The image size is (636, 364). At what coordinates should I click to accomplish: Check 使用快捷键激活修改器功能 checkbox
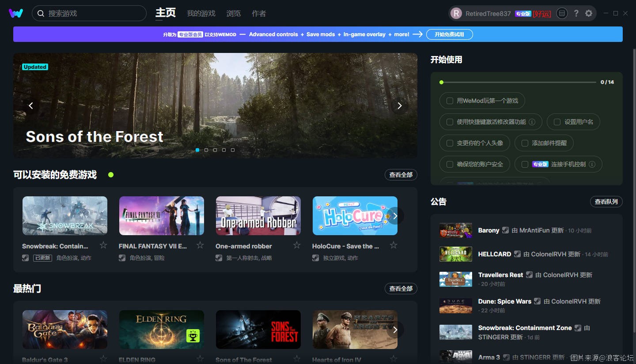click(450, 122)
